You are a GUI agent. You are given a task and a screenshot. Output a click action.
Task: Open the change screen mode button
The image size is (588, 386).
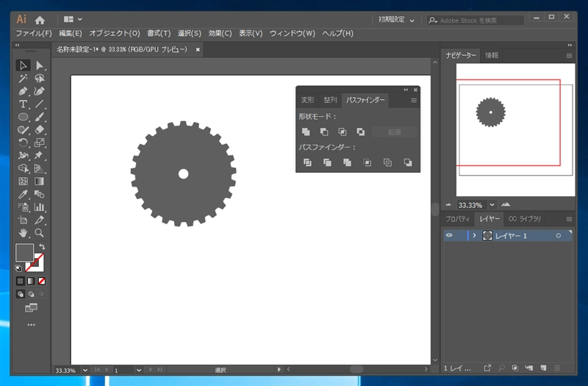(31, 308)
